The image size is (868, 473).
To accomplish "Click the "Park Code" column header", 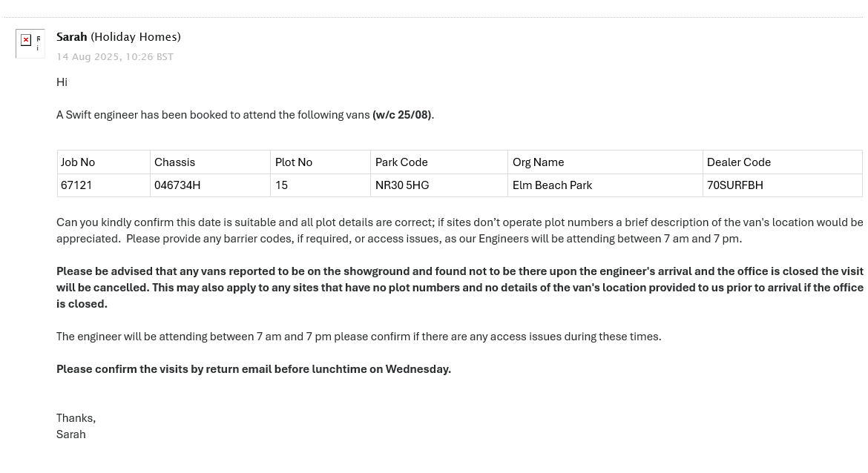I will pos(401,162).
